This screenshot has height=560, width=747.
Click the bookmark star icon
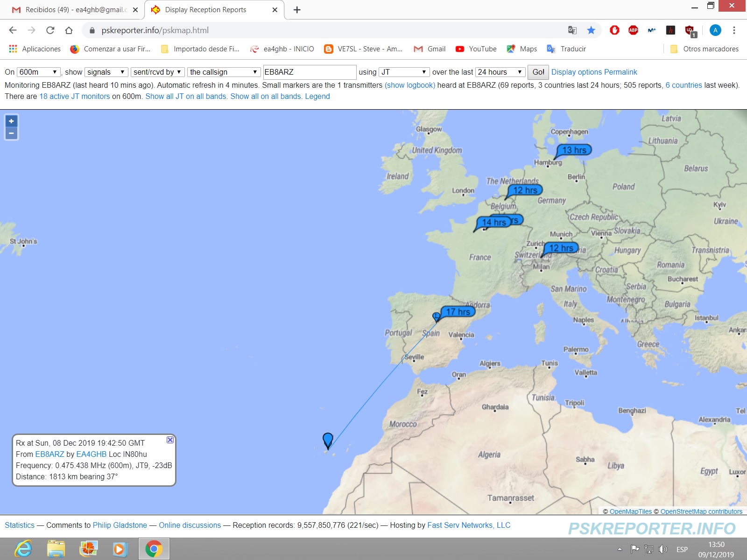tap(591, 30)
